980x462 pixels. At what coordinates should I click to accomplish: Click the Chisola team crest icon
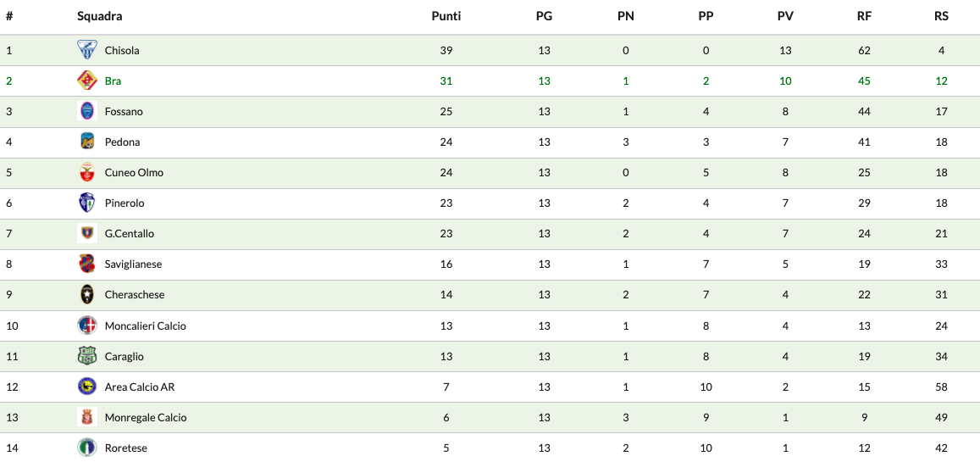coord(87,50)
